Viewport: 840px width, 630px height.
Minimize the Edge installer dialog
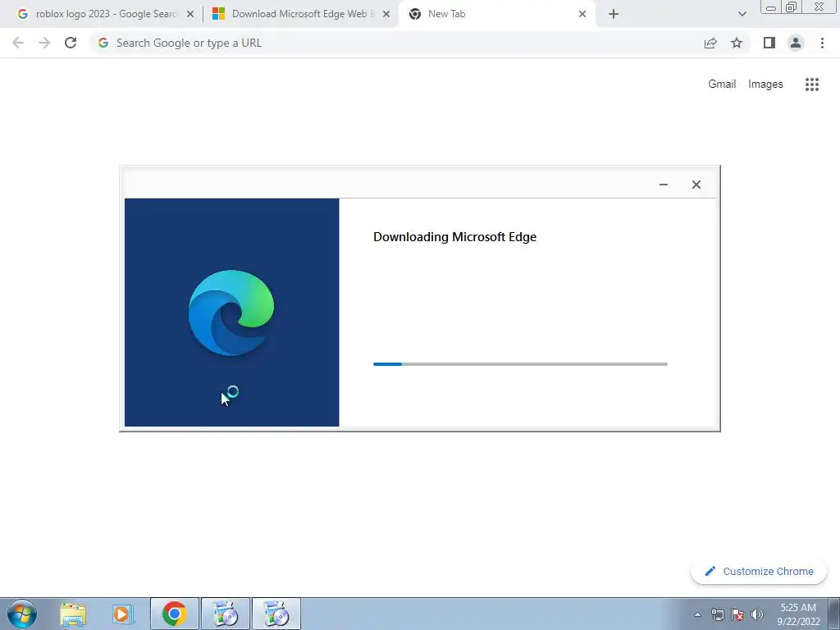coord(664,185)
